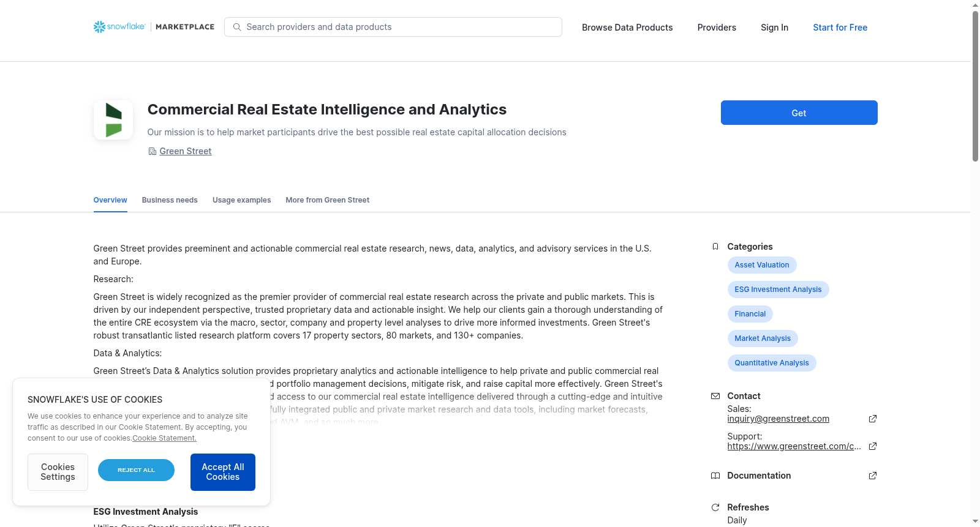Email inquiry@greenstreet.com sales link
The width and height of the screenshot is (980, 527).
tap(778, 419)
